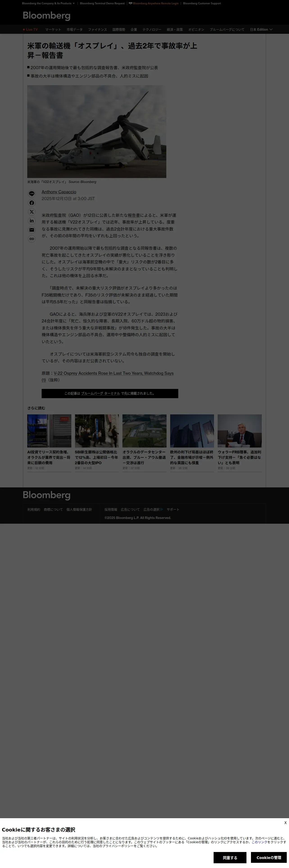Image resolution: width=289 pixels, height=868 pixels.
Task: Click このリンク in cookie notice
Action: coord(259,842)
